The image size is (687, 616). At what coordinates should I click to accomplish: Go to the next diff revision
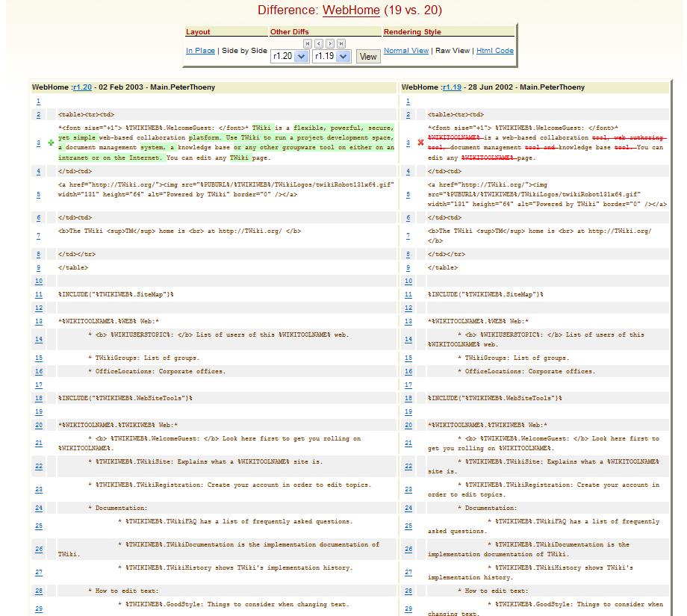(x=330, y=44)
